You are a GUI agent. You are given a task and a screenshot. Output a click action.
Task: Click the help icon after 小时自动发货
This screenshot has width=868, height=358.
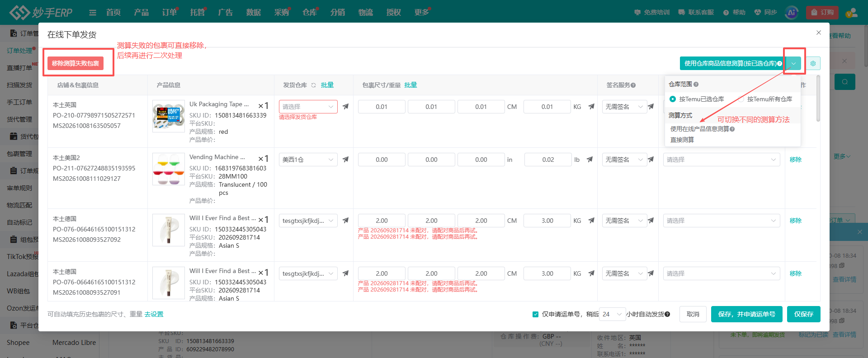(x=667, y=314)
